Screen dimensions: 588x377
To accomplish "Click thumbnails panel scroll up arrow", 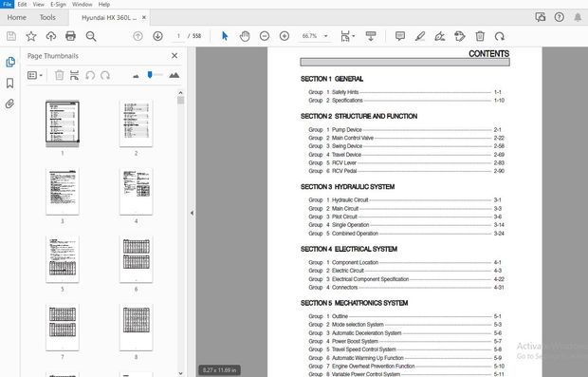I will coord(180,92).
